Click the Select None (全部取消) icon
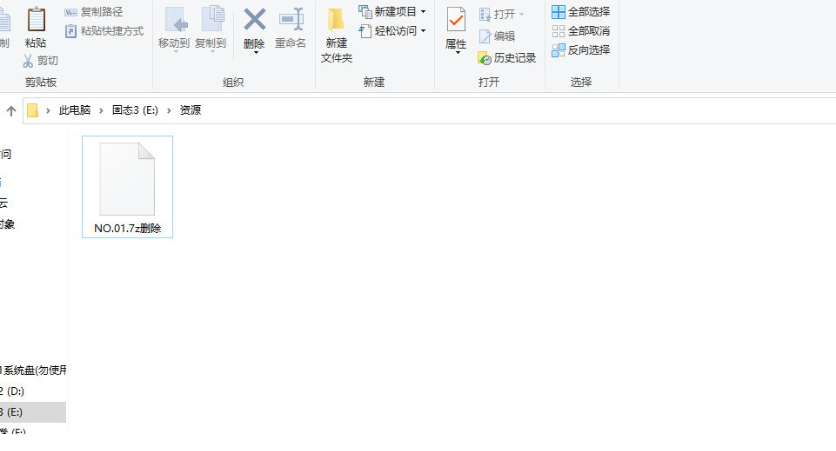The image size is (836, 451). [558, 31]
